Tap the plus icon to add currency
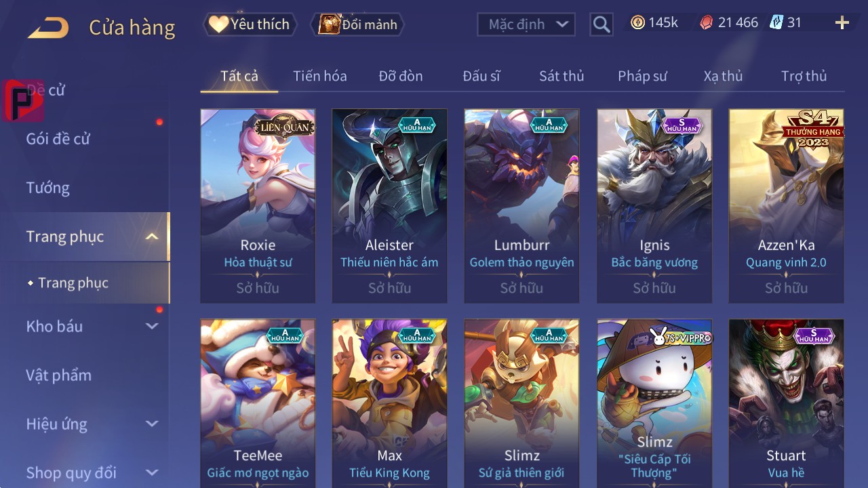868x488 pixels. [842, 23]
